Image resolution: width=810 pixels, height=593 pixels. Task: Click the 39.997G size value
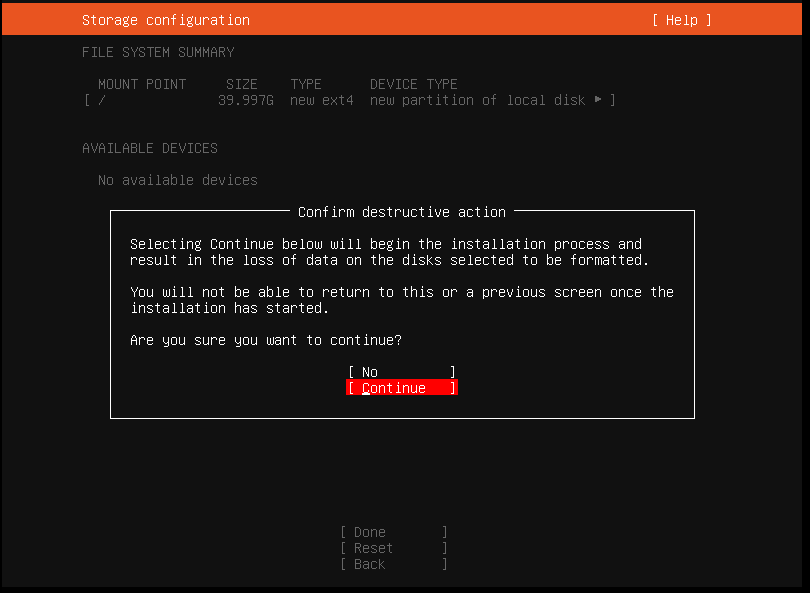pos(246,100)
